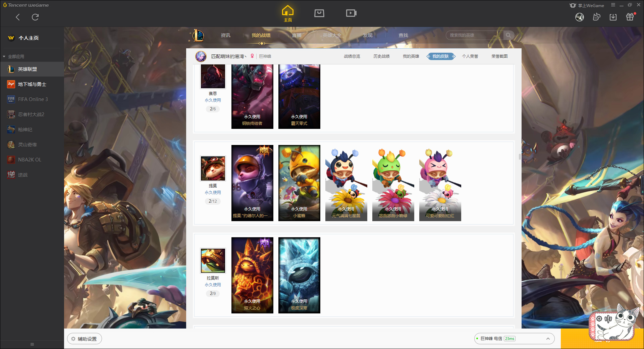644x349 pixels.
Task: Click into the 搜索我的英雄 search field
Action: pyautogui.click(x=475, y=35)
